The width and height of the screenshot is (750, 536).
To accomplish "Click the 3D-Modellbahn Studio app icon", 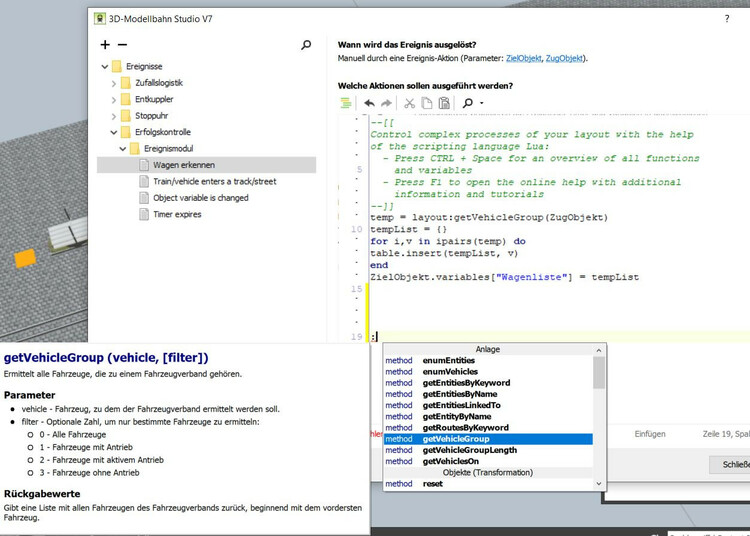I will pyautogui.click(x=99, y=19).
